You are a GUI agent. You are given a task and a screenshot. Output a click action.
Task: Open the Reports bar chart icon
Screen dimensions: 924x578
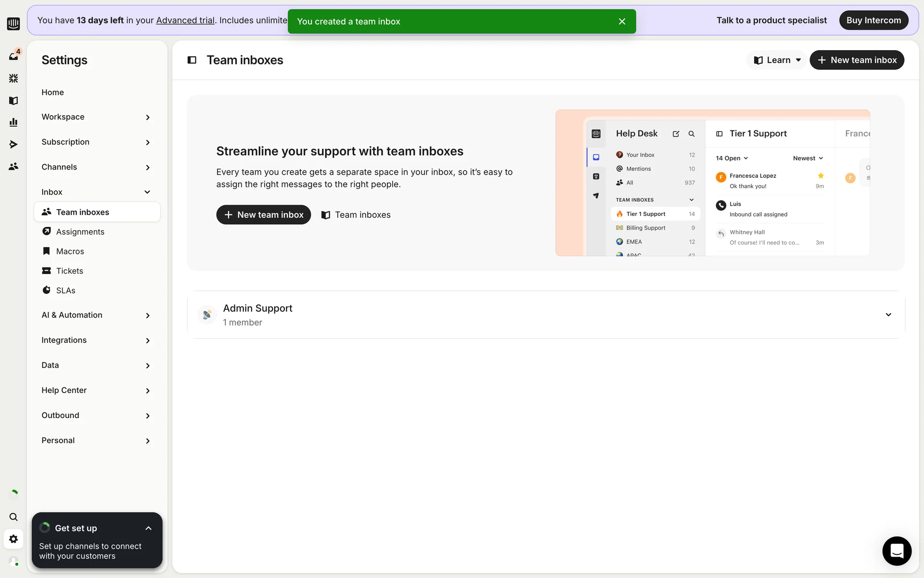(13, 122)
